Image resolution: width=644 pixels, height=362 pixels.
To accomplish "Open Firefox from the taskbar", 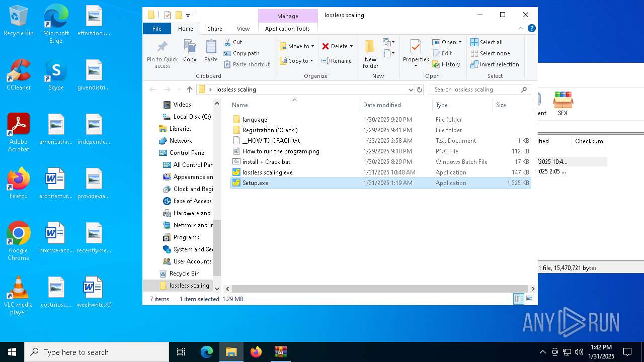I will click(x=256, y=352).
